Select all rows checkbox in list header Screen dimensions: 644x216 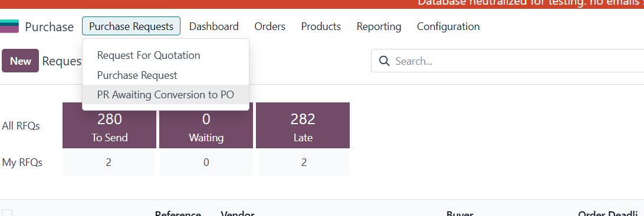coord(7,214)
